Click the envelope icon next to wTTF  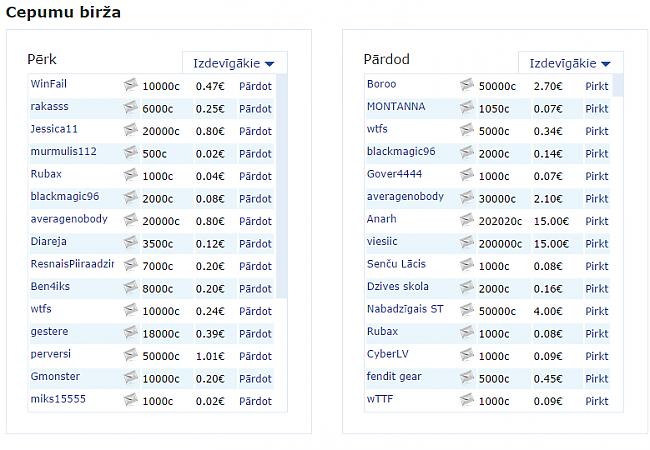[x=467, y=400]
